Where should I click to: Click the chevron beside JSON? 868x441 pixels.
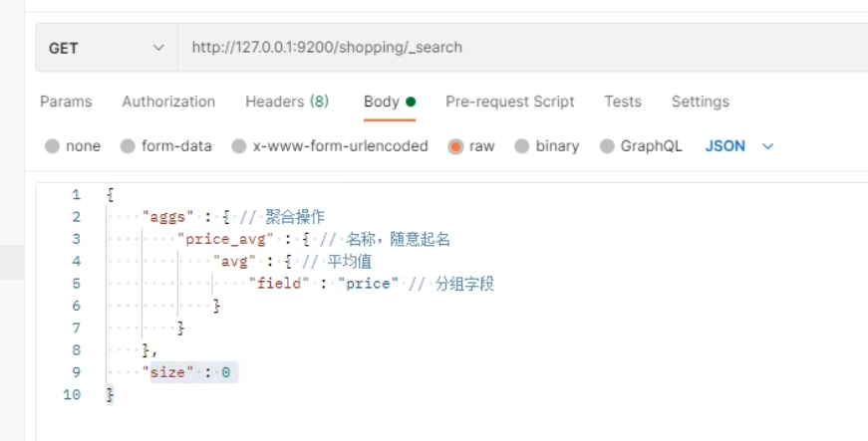coord(767,146)
